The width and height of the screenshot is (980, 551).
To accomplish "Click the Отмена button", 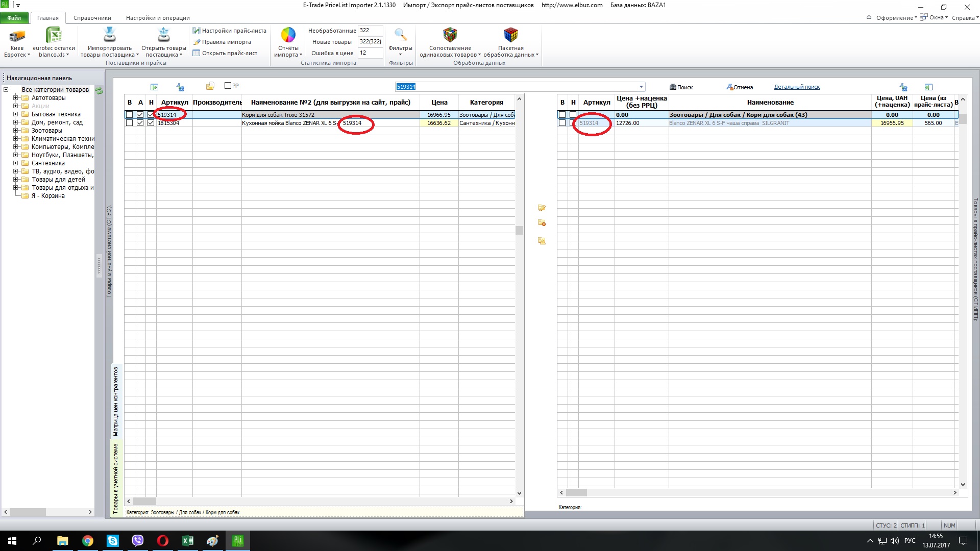I will click(740, 87).
